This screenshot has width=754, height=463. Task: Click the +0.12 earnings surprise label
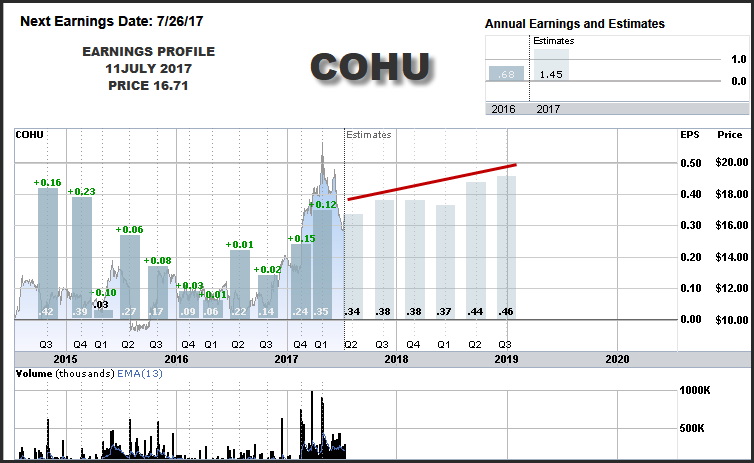coord(323,204)
